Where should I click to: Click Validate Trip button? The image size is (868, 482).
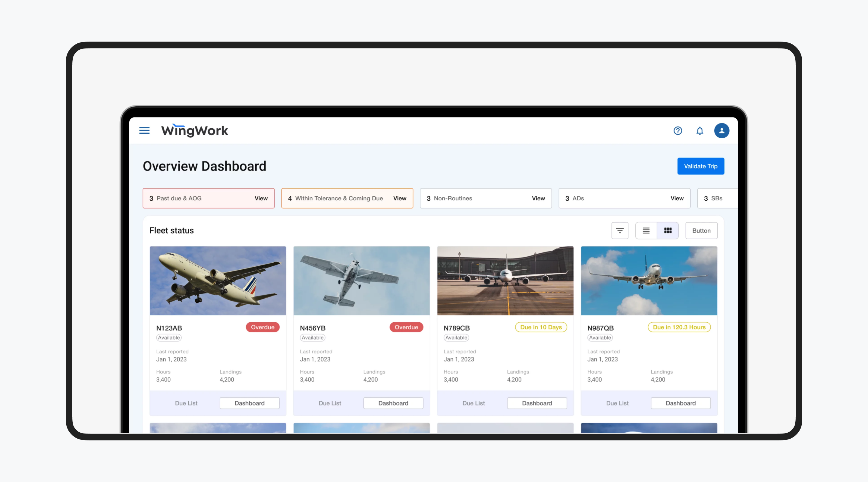(x=700, y=166)
